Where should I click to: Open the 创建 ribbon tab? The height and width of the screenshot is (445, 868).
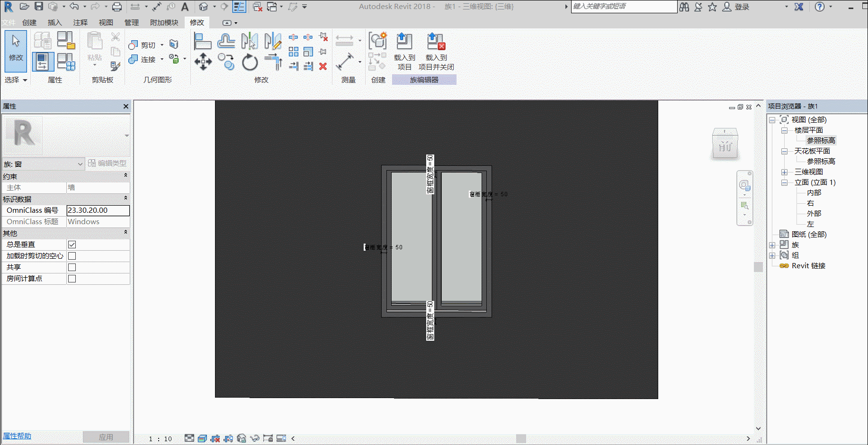coord(29,22)
